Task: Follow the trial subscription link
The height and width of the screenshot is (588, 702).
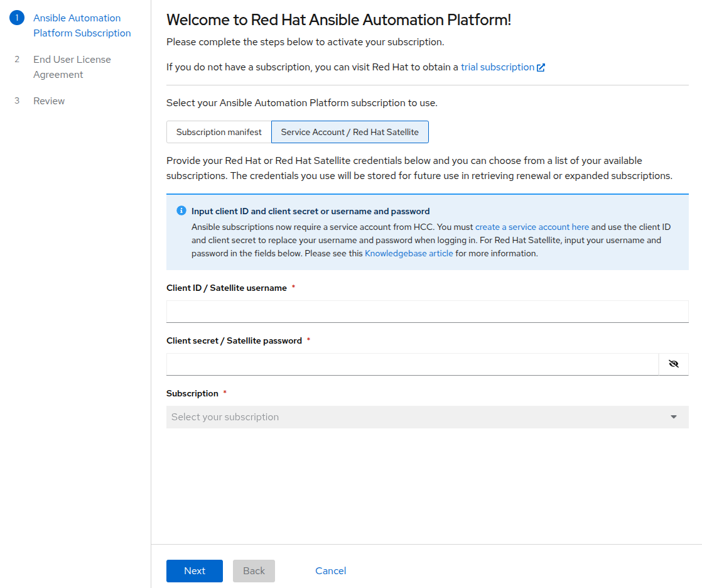Action: [497, 67]
